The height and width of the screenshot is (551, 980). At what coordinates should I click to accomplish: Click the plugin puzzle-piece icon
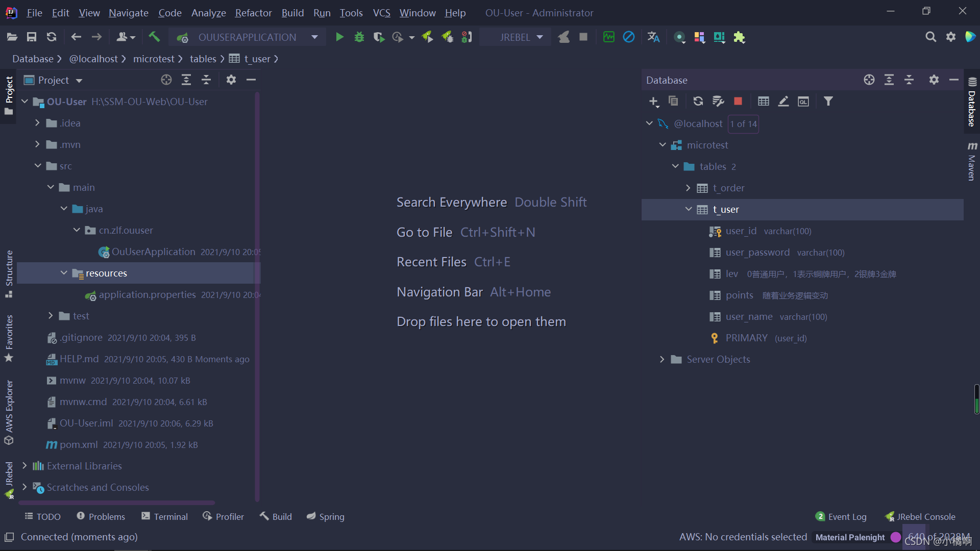tap(739, 37)
